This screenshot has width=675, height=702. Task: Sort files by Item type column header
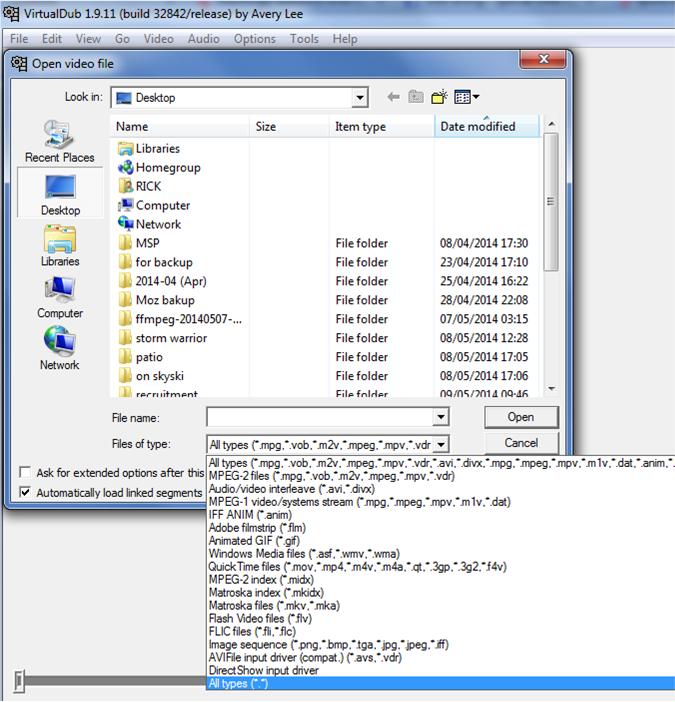coord(381,127)
